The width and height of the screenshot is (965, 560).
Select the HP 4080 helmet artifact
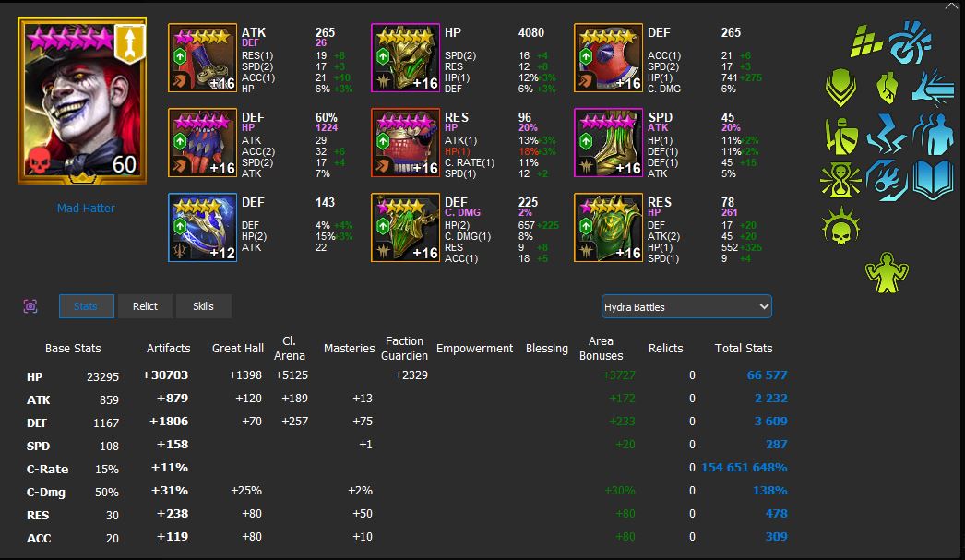tap(405, 58)
